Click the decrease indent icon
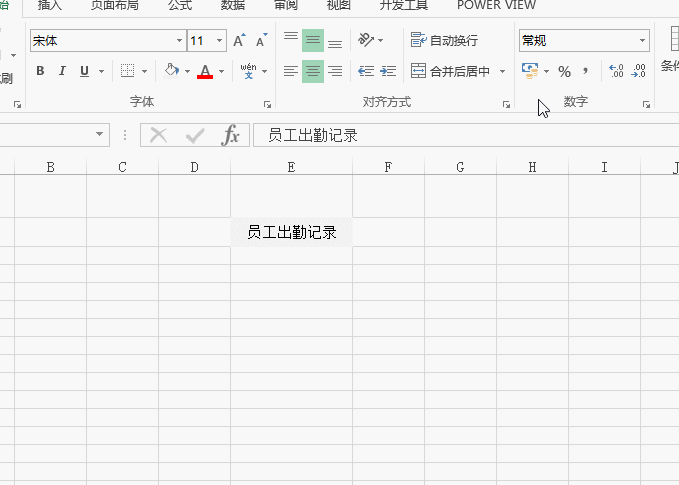 [x=366, y=71]
